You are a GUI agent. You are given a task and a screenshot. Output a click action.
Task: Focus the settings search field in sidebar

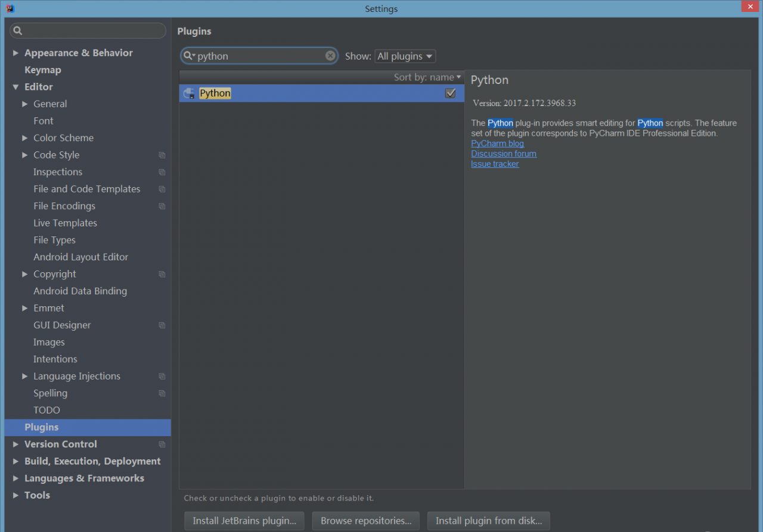pos(88,31)
